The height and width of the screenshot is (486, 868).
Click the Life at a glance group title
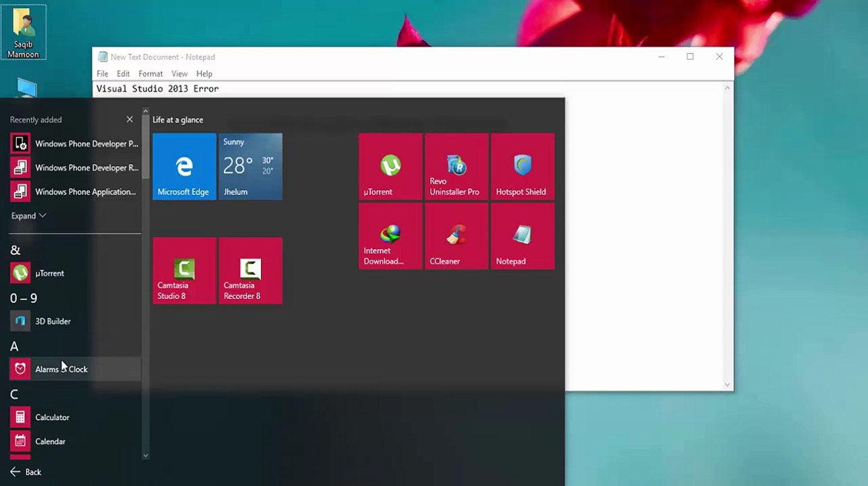coord(177,119)
